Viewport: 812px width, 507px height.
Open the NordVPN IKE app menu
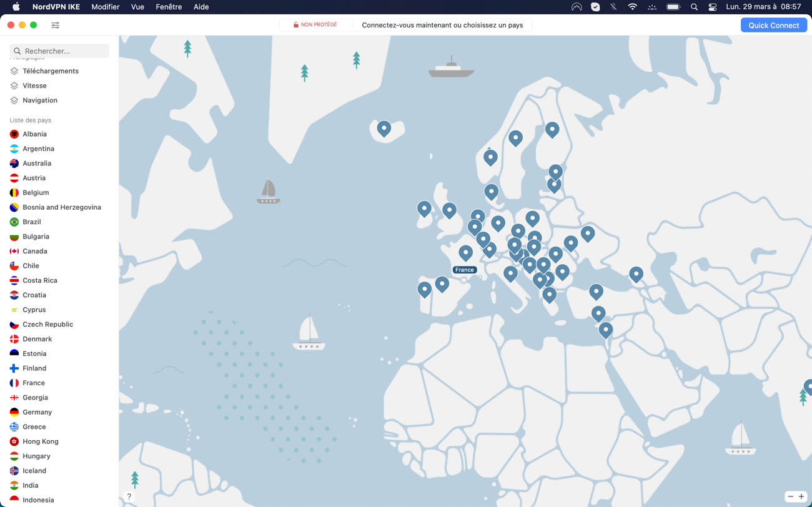(56, 7)
